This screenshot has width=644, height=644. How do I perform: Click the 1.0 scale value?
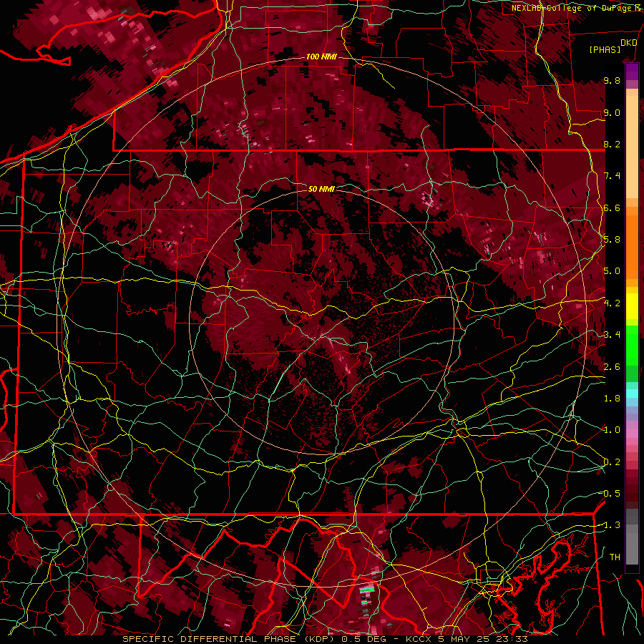coord(612,430)
